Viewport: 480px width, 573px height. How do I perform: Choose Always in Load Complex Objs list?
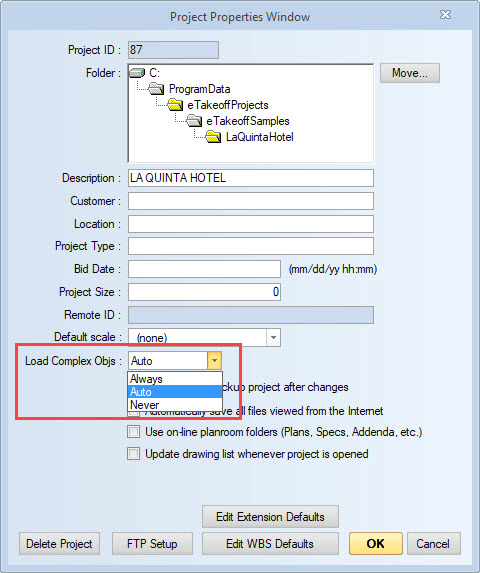pos(175,379)
